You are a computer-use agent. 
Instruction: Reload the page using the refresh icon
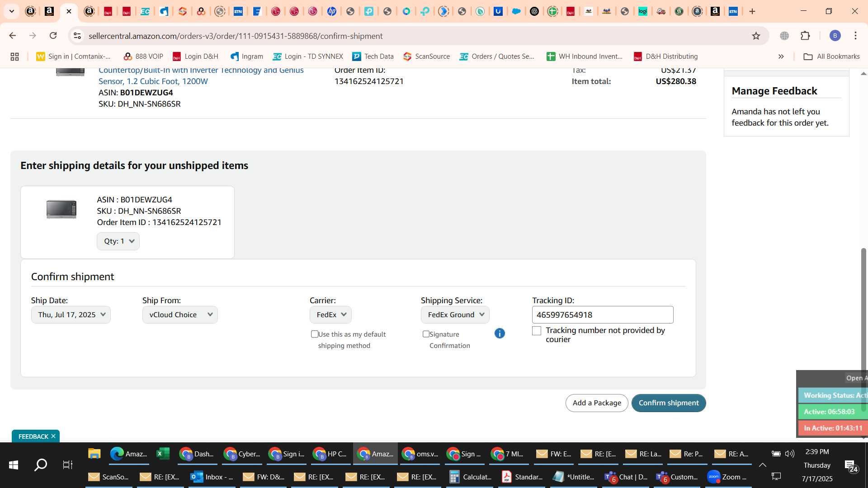pyautogui.click(x=53, y=36)
